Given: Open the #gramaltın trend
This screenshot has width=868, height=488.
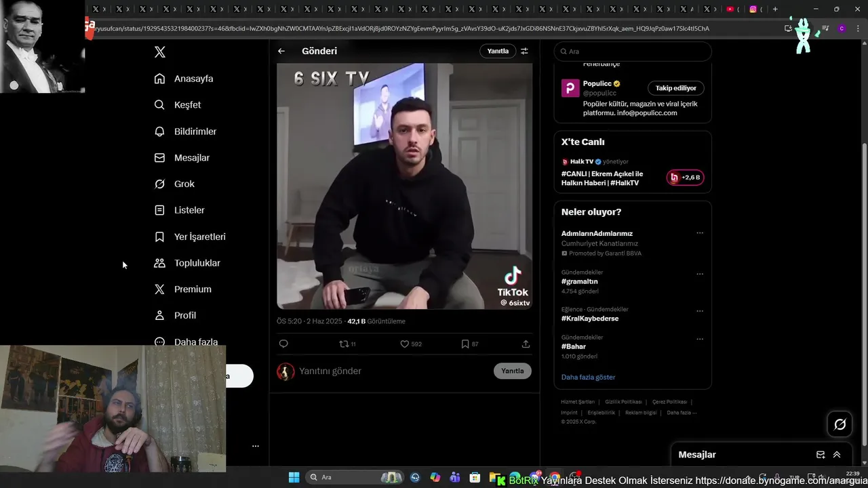Looking at the screenshot, I should tap(580, 281).
